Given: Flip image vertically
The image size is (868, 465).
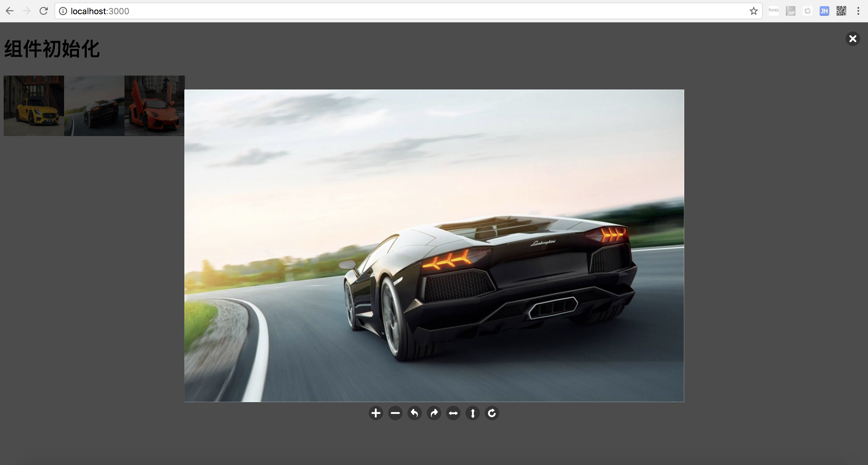Looking at the screenshot, I should 472,413.
